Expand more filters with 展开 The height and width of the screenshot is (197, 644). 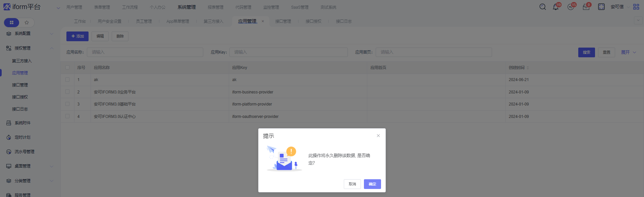(x=628, y=52)
